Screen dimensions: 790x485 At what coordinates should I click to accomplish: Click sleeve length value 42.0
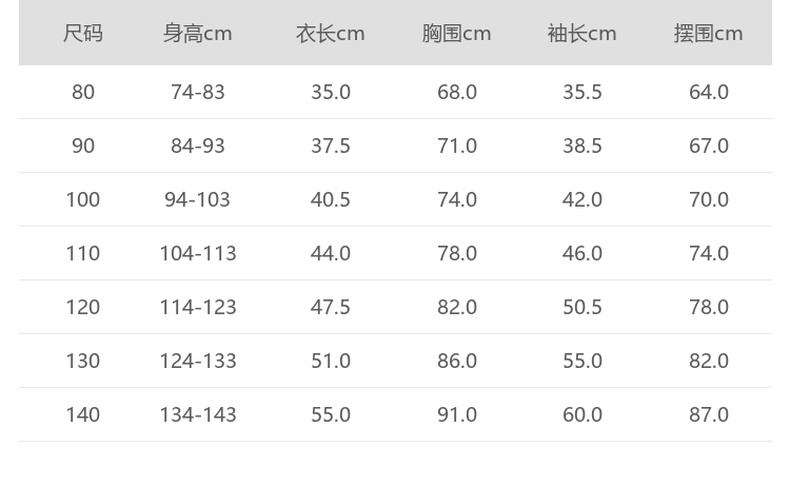(582, 200)
